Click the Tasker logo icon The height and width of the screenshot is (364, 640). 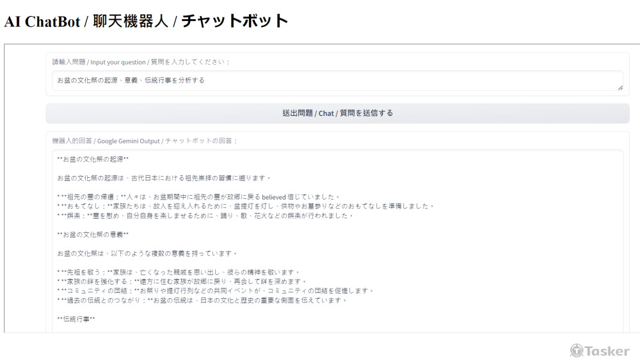pyautogui.click(x=577, y=351)
